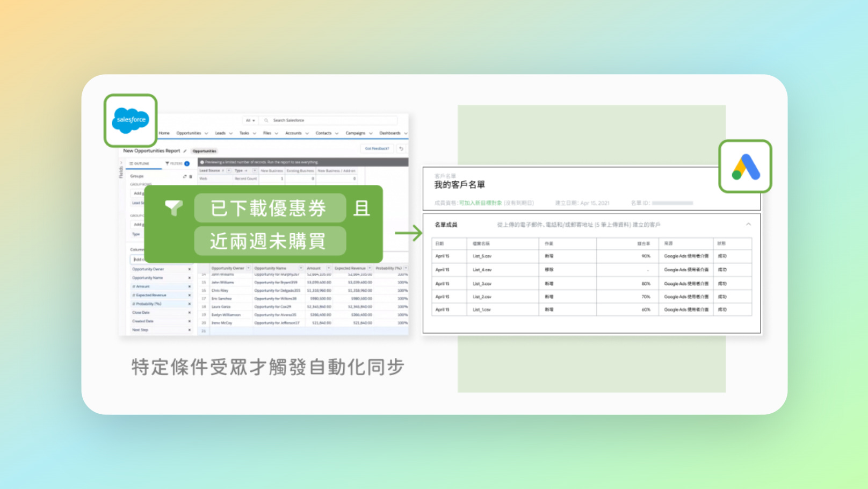Image resolution: width=868 pixels, height=489 pixels.
Task: Expand the Tasks nav menu chevron
Action: click(x=255, y=133)
